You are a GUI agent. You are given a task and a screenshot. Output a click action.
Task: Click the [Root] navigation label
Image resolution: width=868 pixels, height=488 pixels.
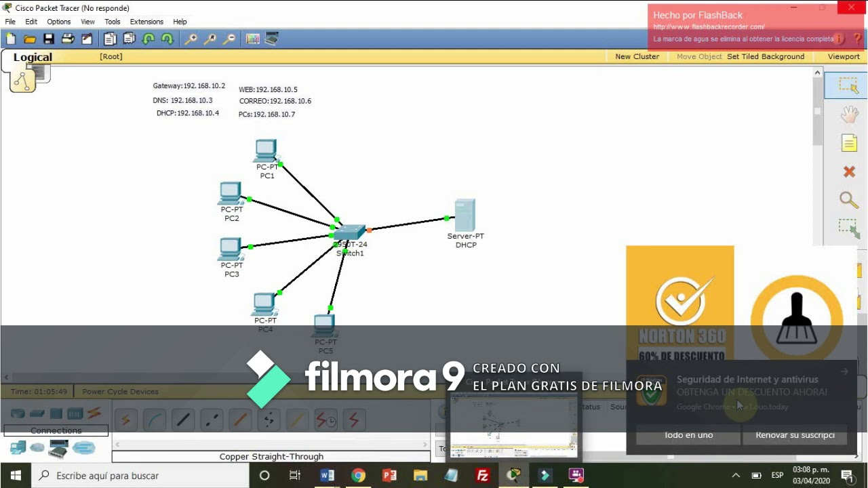pos(111,56)
